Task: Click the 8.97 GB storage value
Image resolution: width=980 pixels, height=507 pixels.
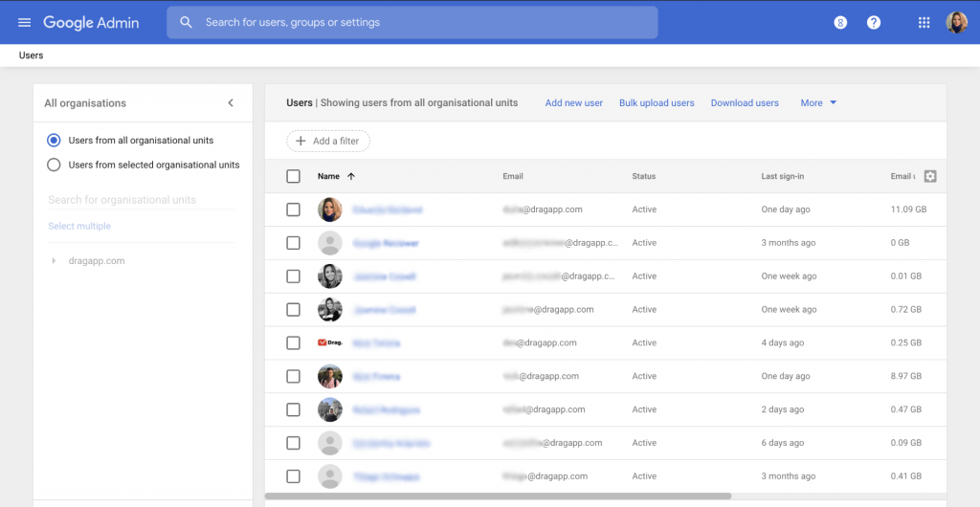Action: click(x=906, y=377)
